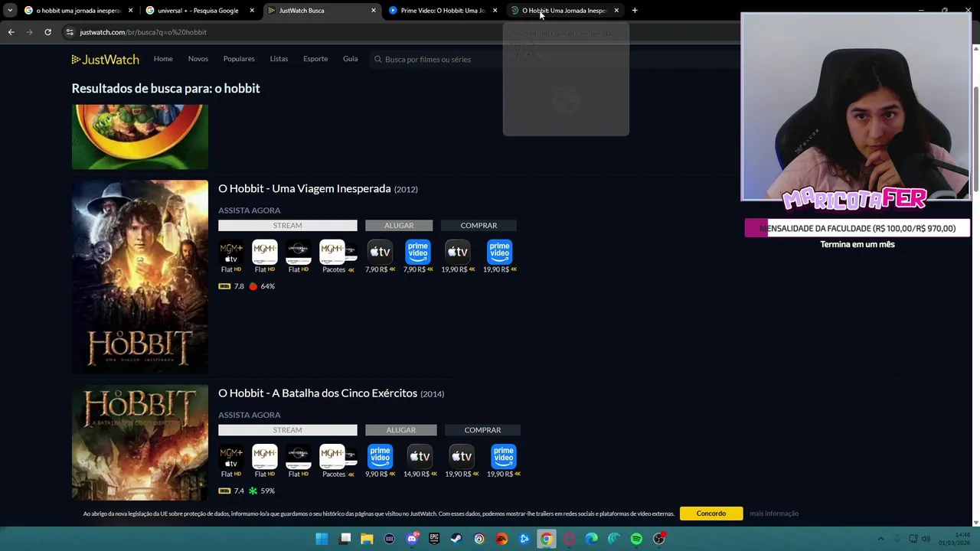Open Home in JustWatch navigation
This screenshot has height=551, width=980.
pos(163,59)
